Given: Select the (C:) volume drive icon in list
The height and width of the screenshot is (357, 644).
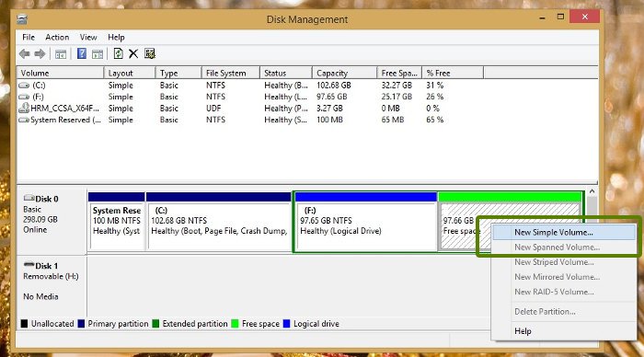Looking at the screenshot, I should (x=24, y=86).
